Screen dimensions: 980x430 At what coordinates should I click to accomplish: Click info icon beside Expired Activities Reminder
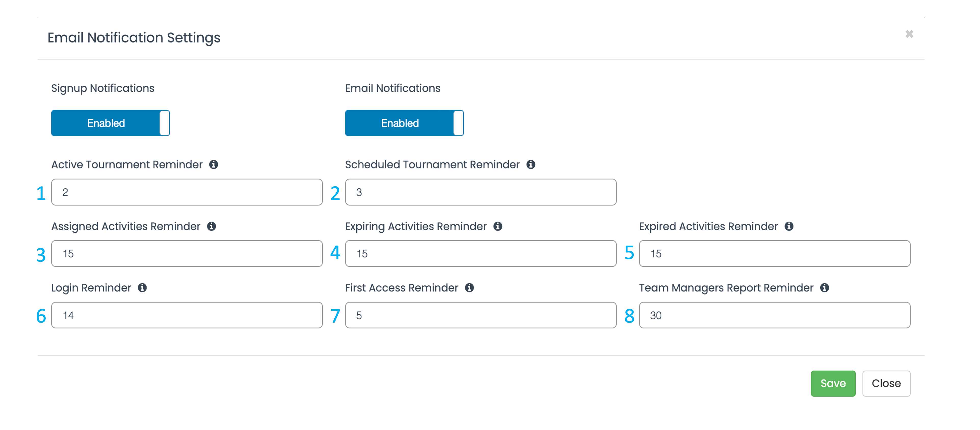click(789, 226)
